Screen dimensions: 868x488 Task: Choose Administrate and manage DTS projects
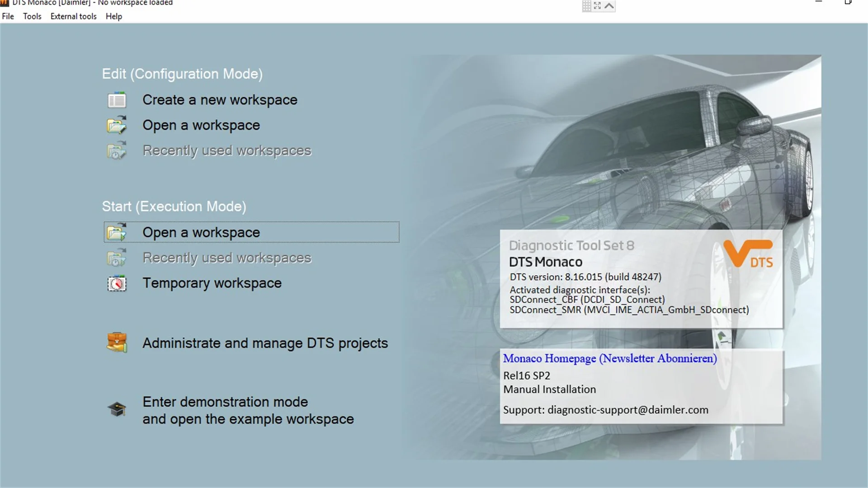pos(265,343)
